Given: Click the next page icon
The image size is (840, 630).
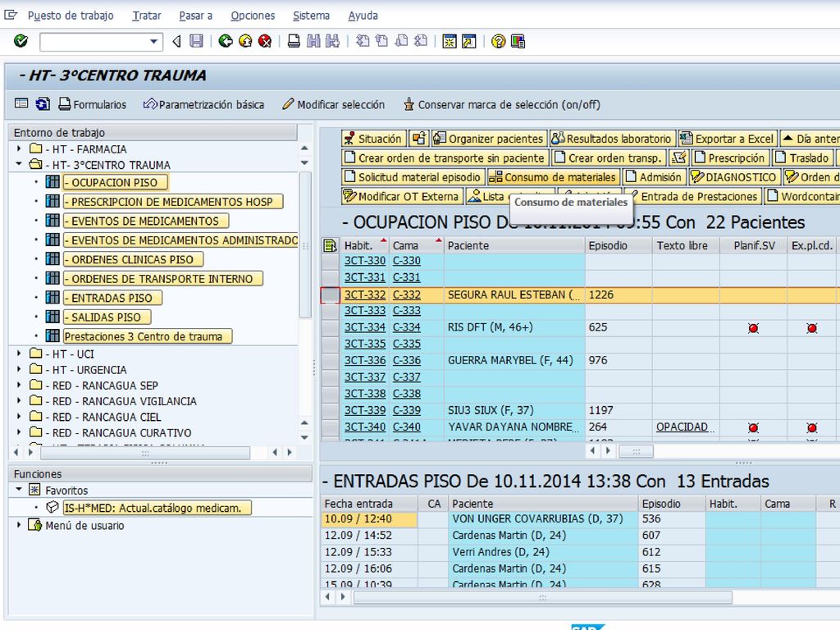Looking at the screenshot, I should [x=401, y=41].
